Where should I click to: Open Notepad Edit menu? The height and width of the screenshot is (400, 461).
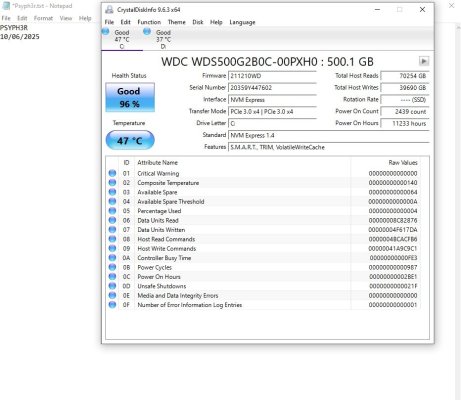click(22, 18)
